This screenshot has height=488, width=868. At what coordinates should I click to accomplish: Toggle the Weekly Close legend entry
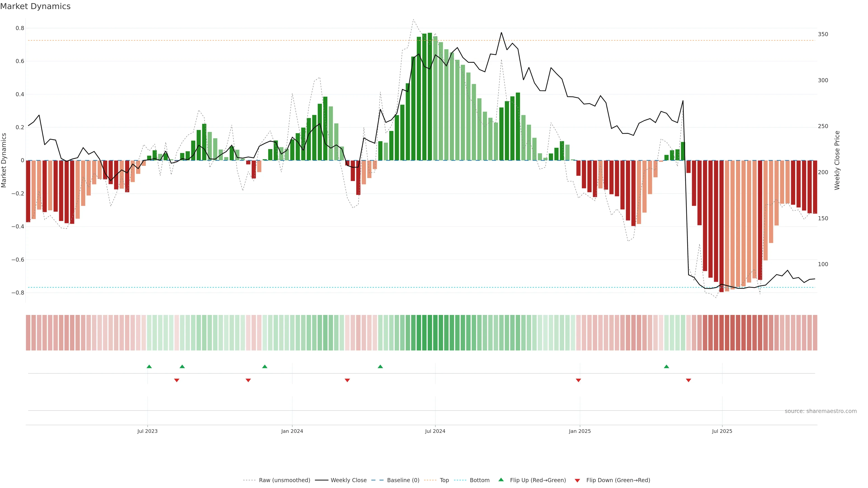point(348,480)
